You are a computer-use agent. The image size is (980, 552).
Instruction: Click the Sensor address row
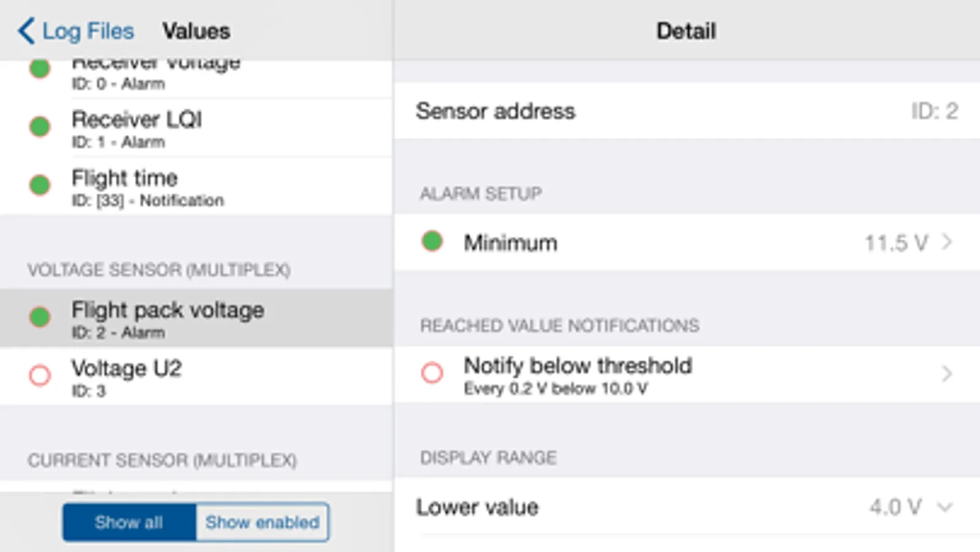coord(686,111)
